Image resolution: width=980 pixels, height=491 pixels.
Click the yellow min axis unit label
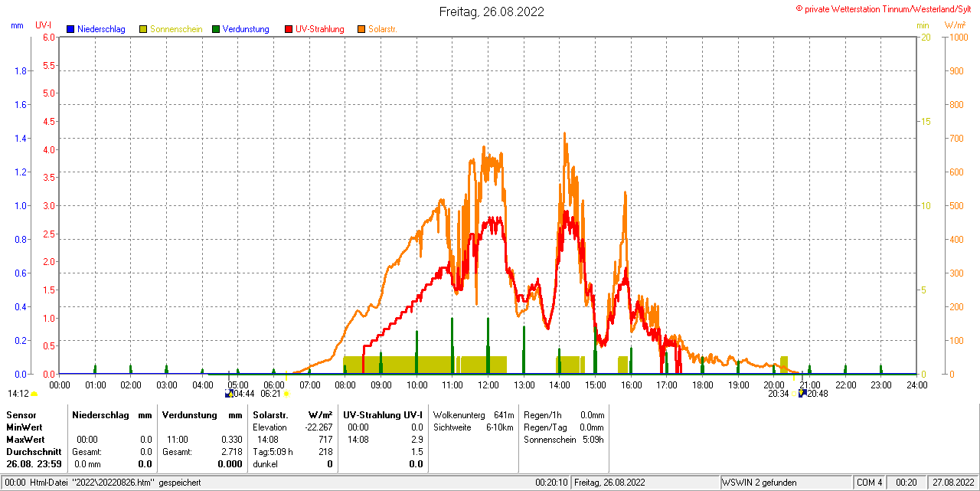pos(923,25)
